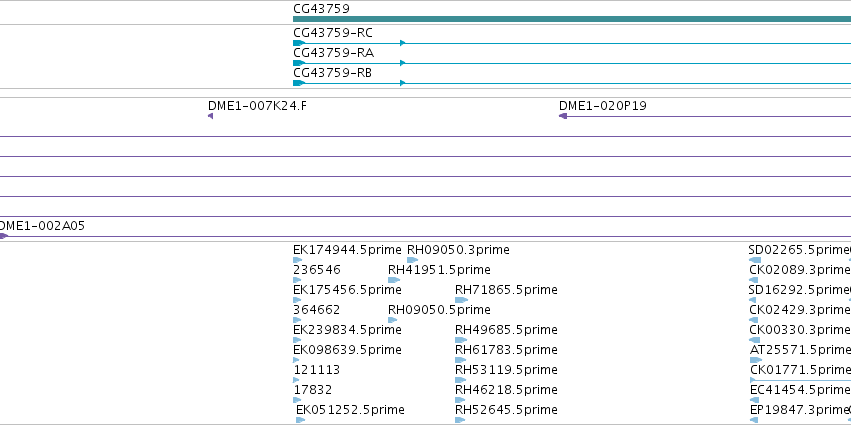Select the EK051252.5prime feature label
The width and height of the screenshot is (851, 425).
350,410
